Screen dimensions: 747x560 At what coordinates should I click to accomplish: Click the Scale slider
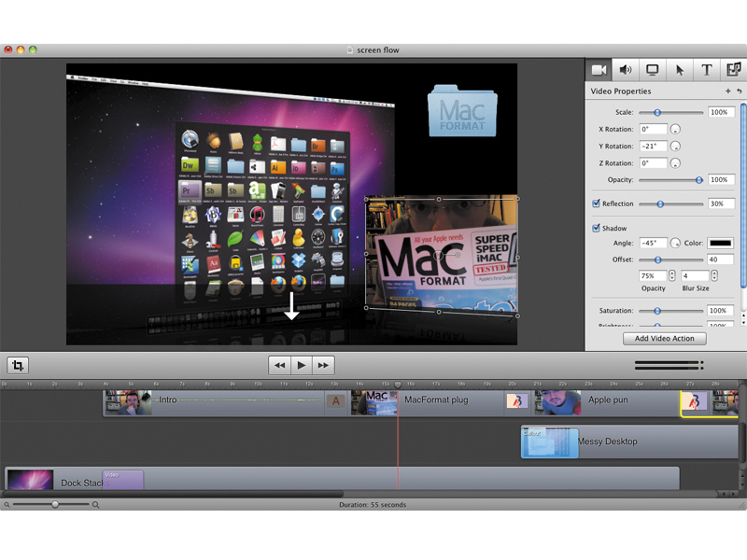(x=670, y=112)
